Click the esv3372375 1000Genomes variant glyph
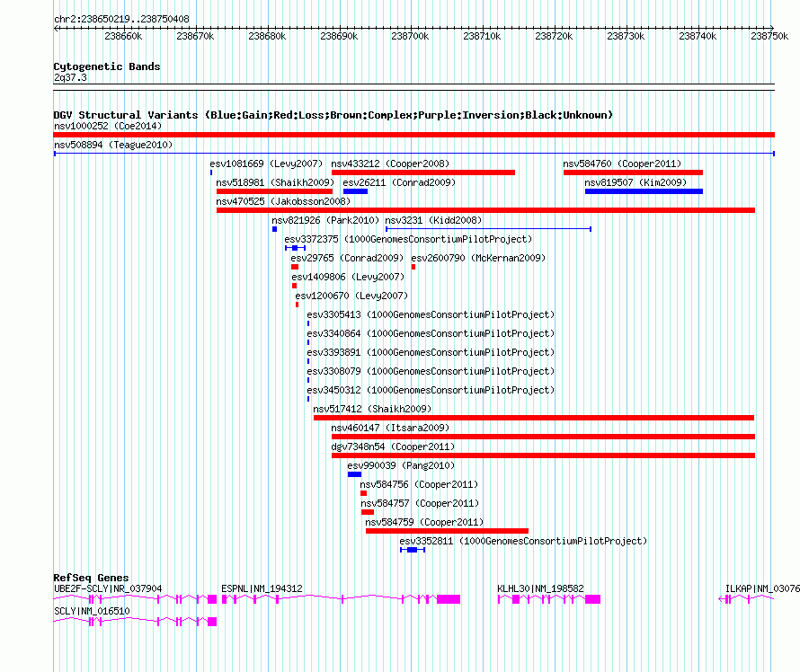 tap(295, 248)
